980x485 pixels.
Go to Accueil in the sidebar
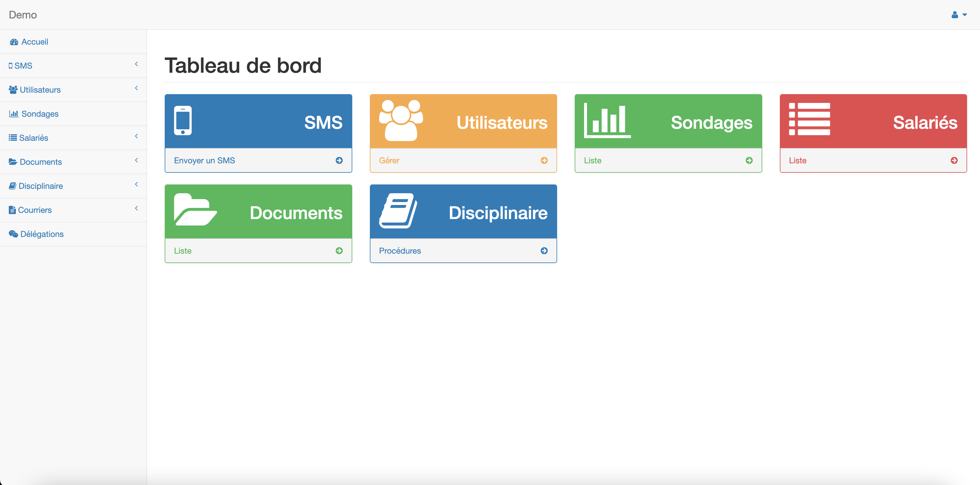tap(34, 42)
